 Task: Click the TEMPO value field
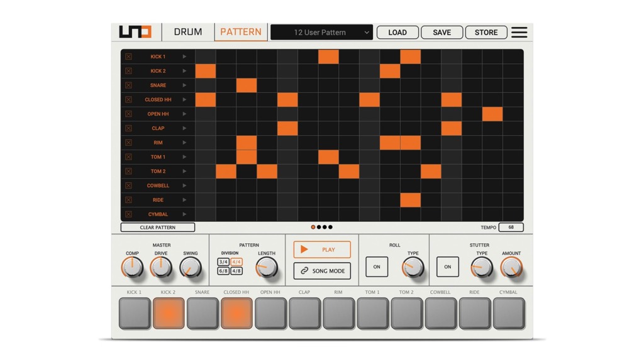point(511,228)
